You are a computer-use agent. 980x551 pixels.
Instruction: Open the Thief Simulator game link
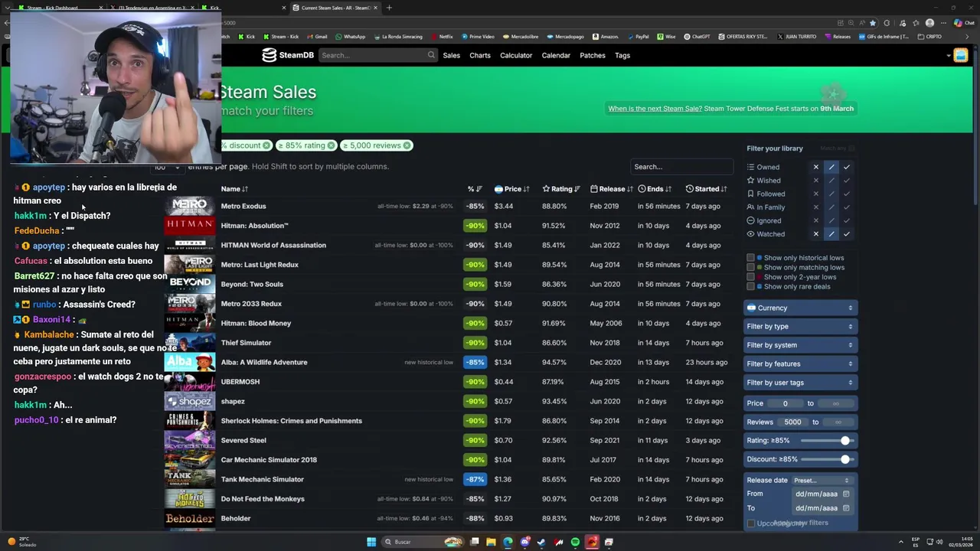[246, 343]
